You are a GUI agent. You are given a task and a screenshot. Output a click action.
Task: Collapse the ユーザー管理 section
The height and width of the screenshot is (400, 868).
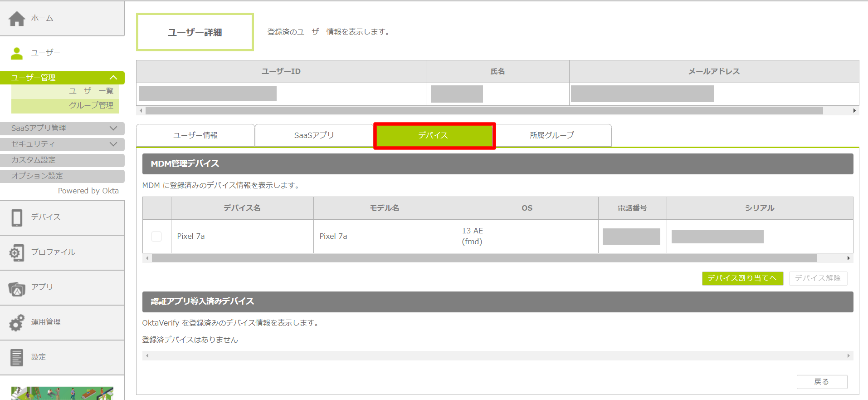(x=113, y=78)
